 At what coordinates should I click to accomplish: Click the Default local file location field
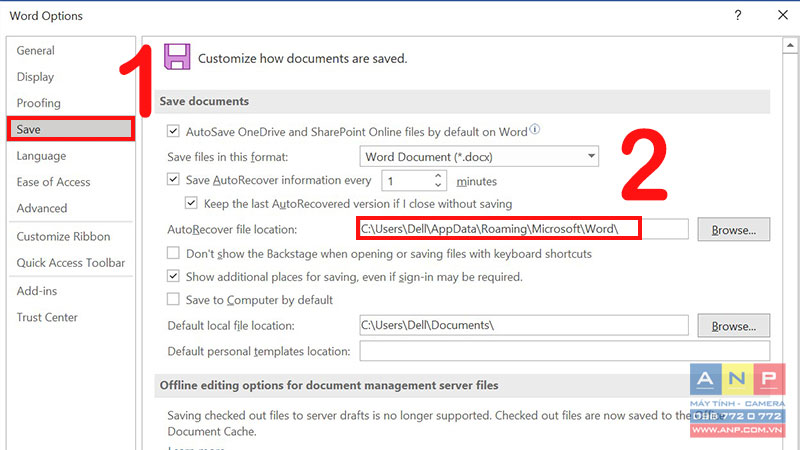(x=523, y=326)
